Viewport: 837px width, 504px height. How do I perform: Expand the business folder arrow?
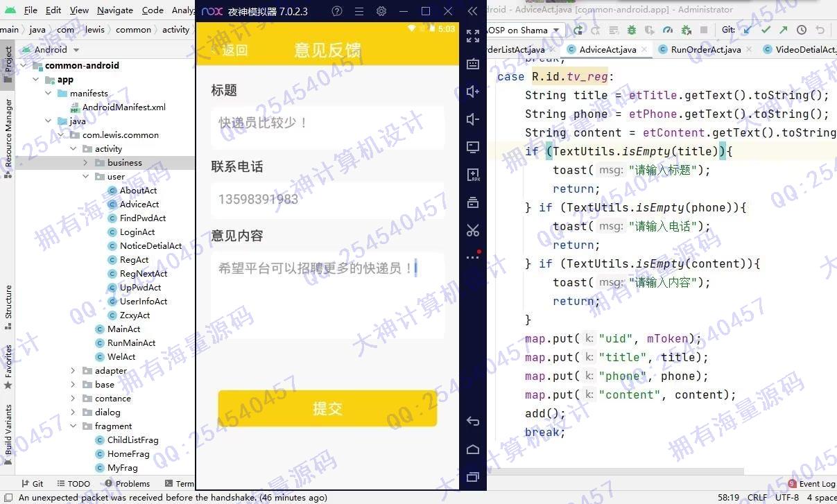click(x=86, y=163)
